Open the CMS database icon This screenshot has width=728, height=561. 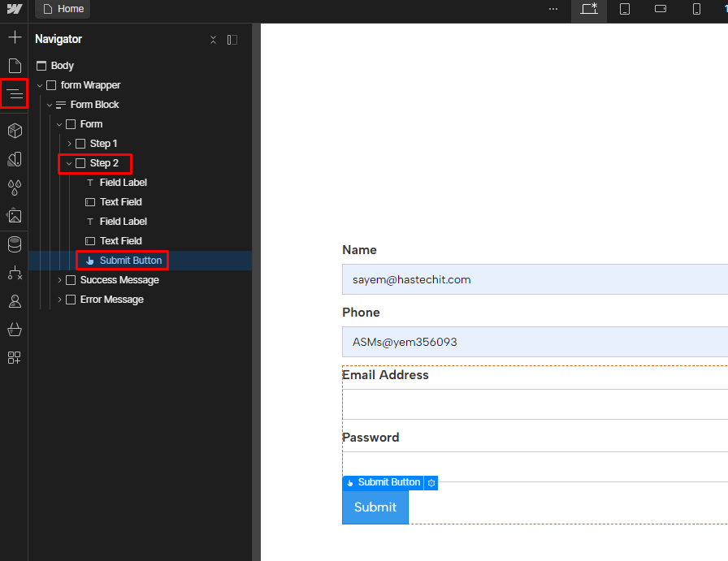[15, 244]
